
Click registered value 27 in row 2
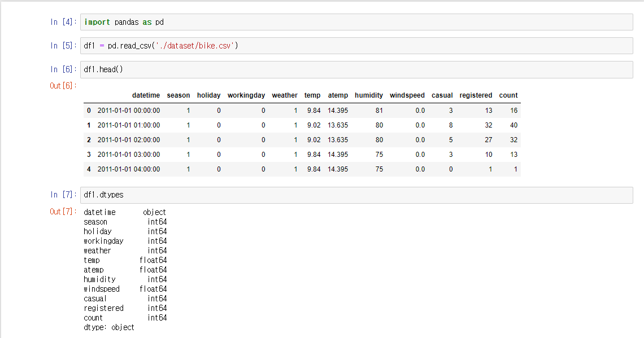tap(488, 140)
